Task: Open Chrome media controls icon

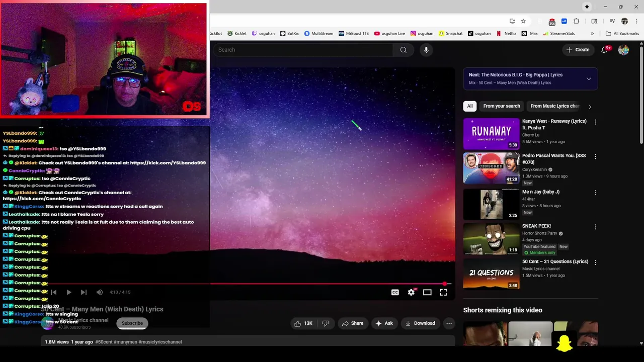Action: tap(612, 21)
